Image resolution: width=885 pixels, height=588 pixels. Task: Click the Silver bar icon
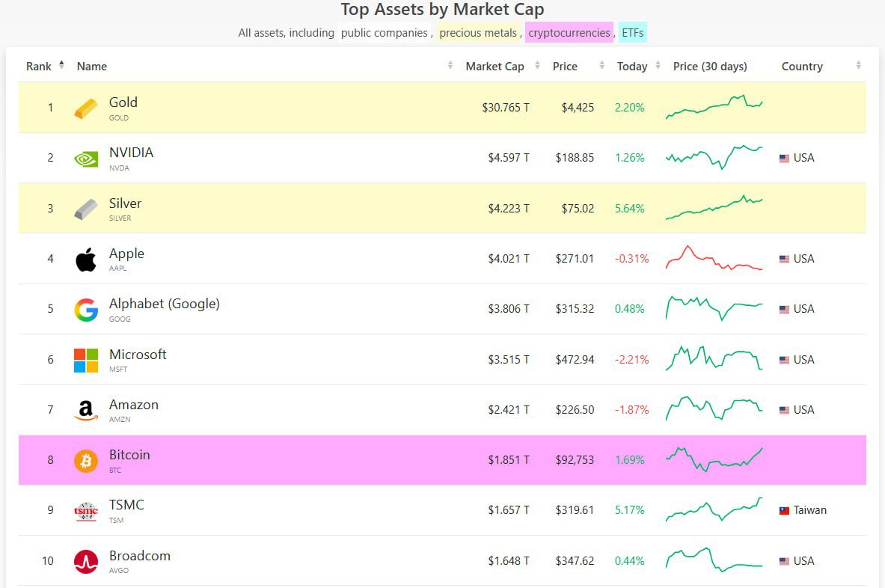point(86,209)
